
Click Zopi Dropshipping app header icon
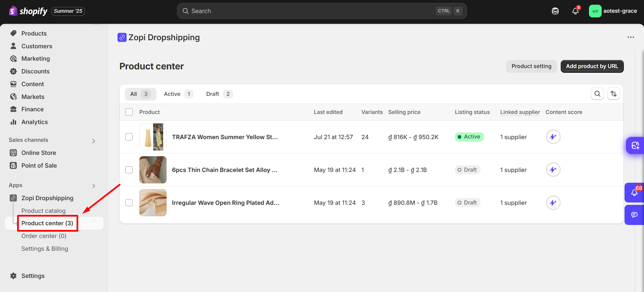pos(122,37)
